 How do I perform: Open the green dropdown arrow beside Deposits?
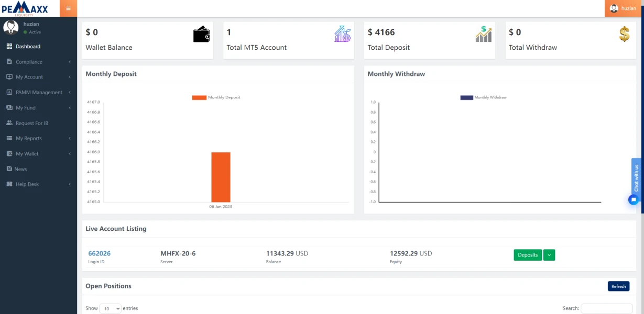[549, 255]
